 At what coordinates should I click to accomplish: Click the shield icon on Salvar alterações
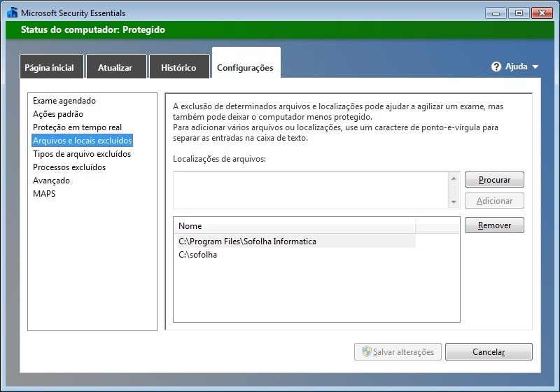pyautogui.click(x=366, y=351)
